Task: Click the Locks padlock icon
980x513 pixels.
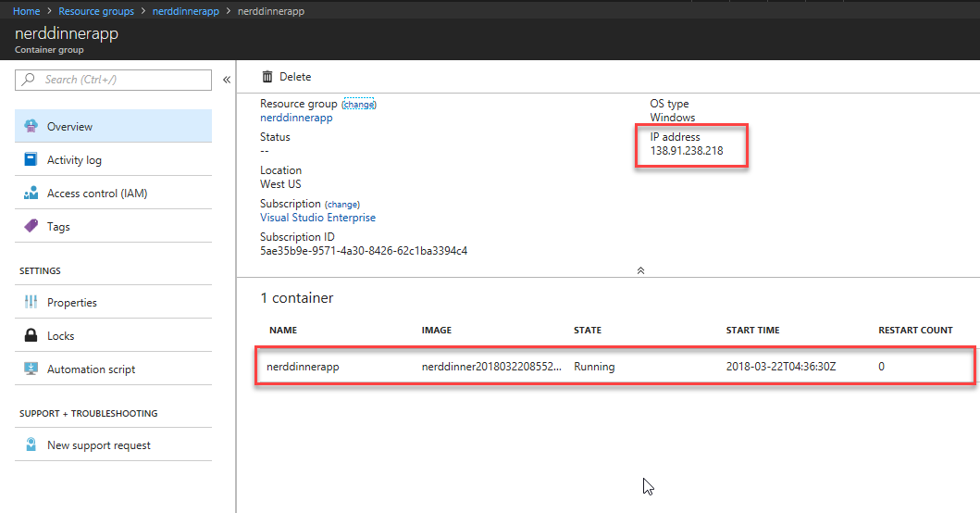Action: [31, 335]
